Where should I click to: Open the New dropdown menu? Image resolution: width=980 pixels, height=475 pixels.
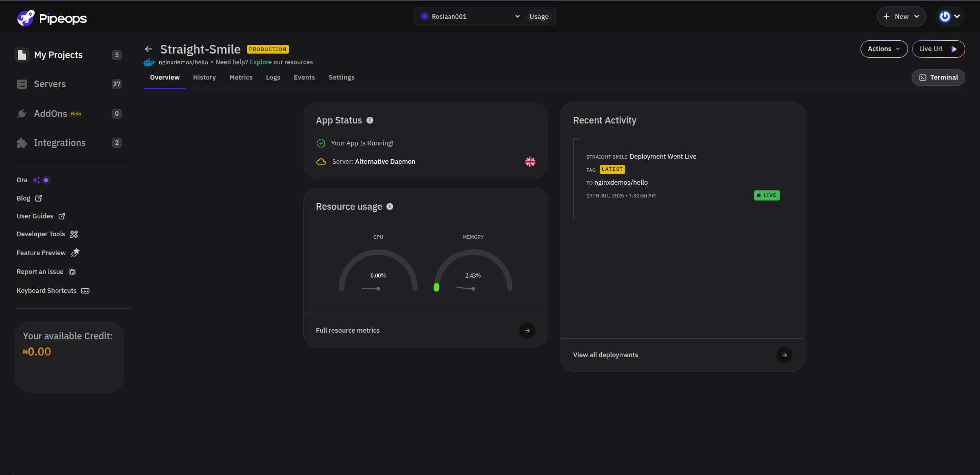pyautogui.click(x=901, y=16)
